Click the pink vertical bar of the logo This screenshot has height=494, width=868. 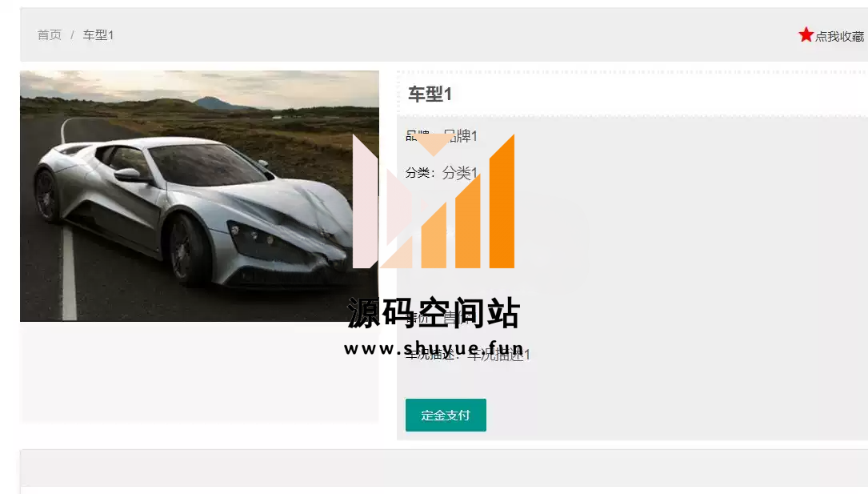[x=365, y=202]
